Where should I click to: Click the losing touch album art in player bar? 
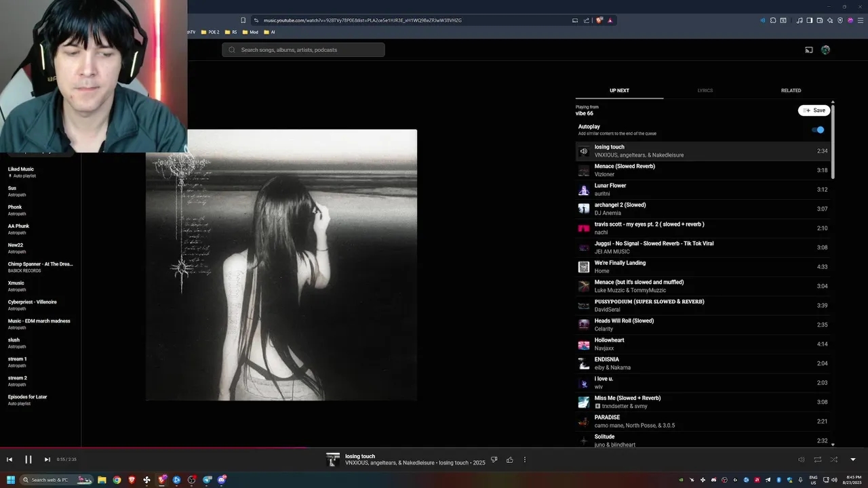coord(332,460)
